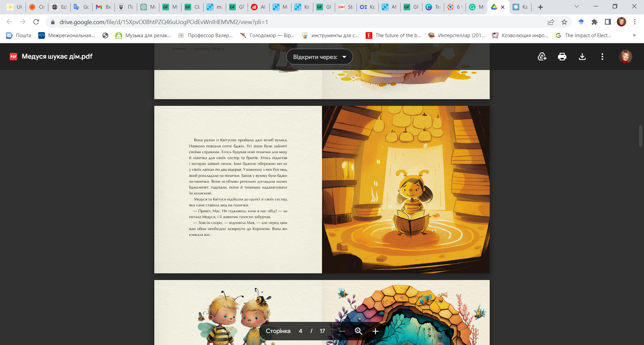This screenshot has width=644, height=345.
Task: Click the blue extension icon beside star
Action: (x=581, y=22)
